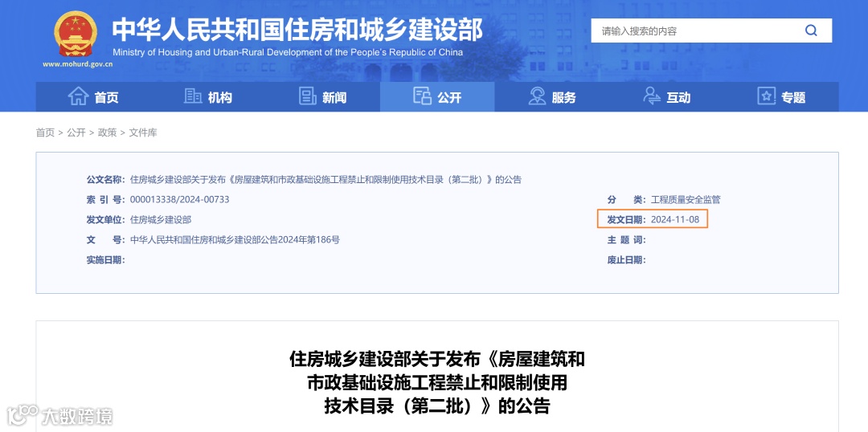This screenshot has height=432, width=868.
Task: Click the star icon beside 专题
Action: tap(766, 96)
